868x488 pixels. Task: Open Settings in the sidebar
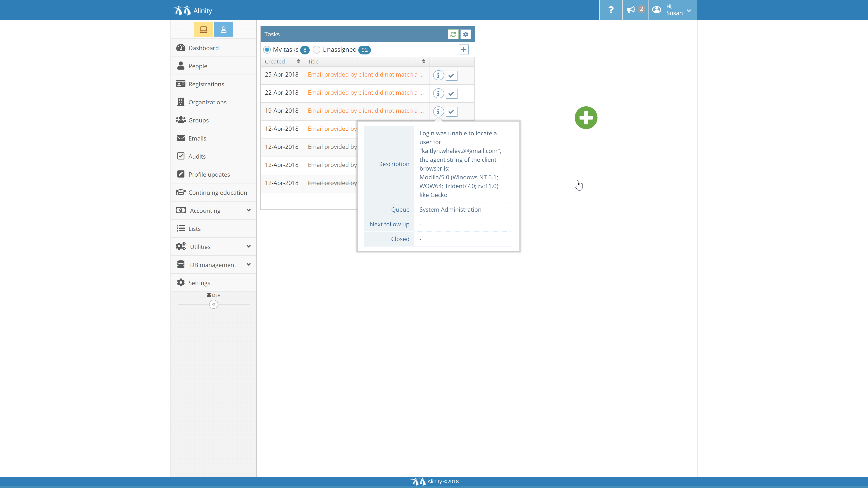[213, 283]
